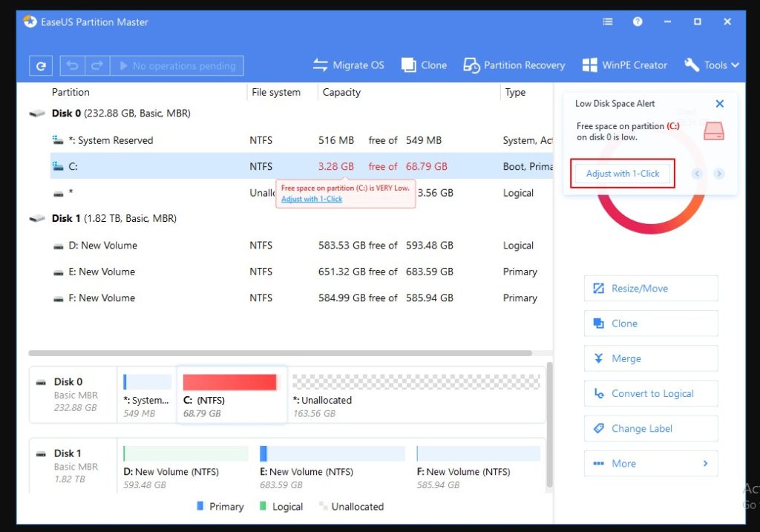Click Change Label for the selected partition
The image size is (760, 532).
(x=650, y=428)
